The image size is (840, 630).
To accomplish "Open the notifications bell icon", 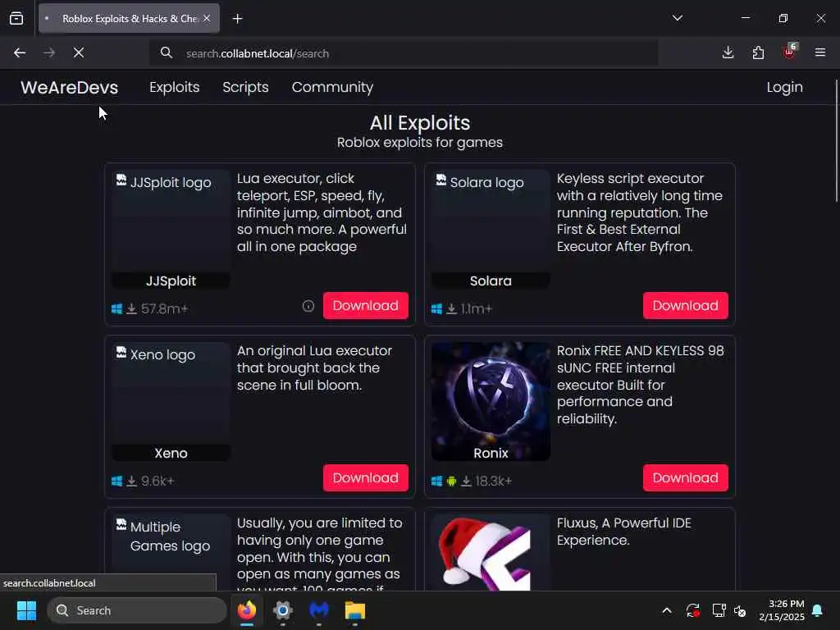I will click(818, 610).
